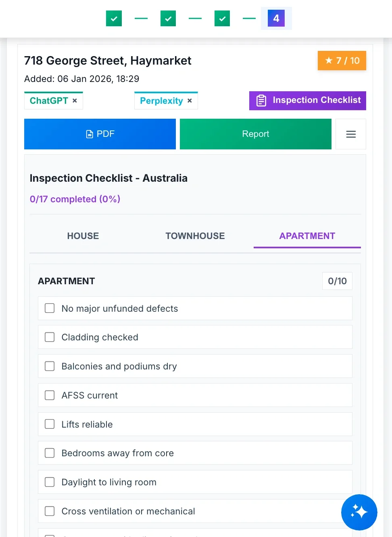The height and width of the screenshot is (537, 392).
Task: Click the second completed step checkmark
Action: pos(168,19)
